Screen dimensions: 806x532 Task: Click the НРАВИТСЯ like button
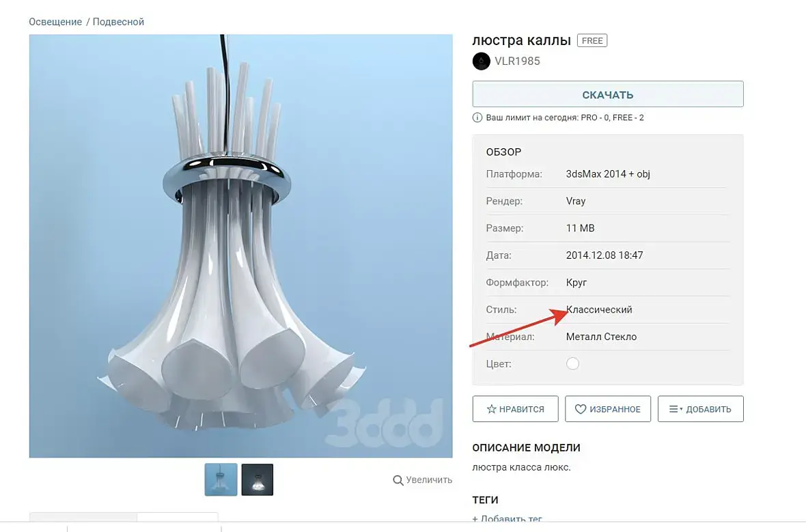click(515, 409)
